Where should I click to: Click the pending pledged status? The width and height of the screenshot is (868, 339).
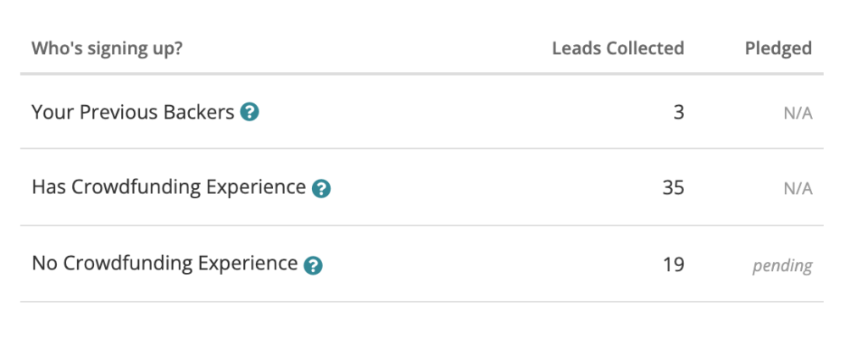point(782,266)
